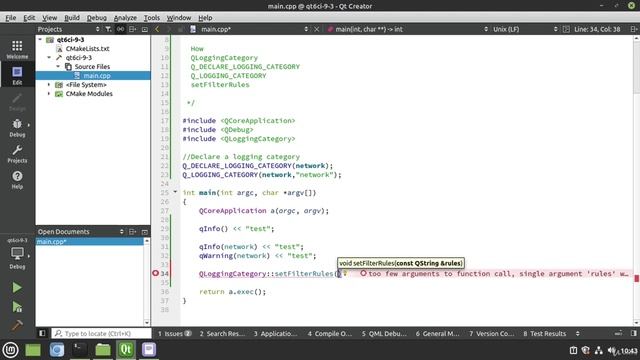Build project with the hammer icon
The image size is (640, 360).
click(17, 325)
